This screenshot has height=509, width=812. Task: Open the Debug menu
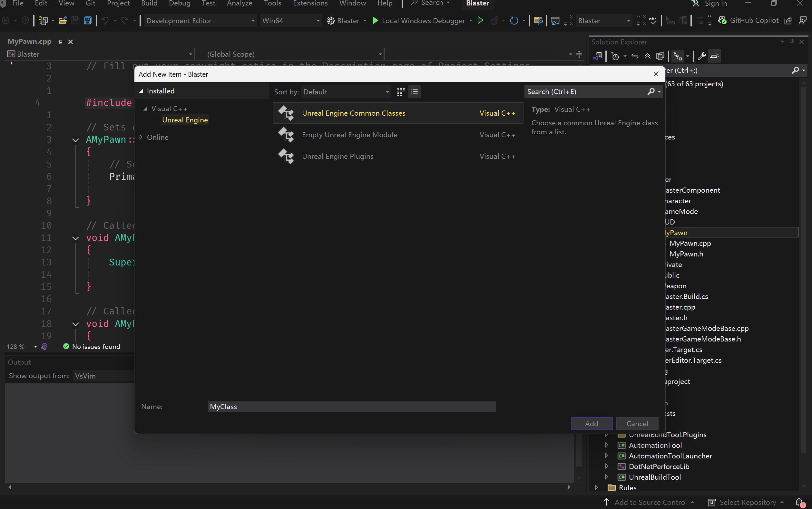[180, 3]
